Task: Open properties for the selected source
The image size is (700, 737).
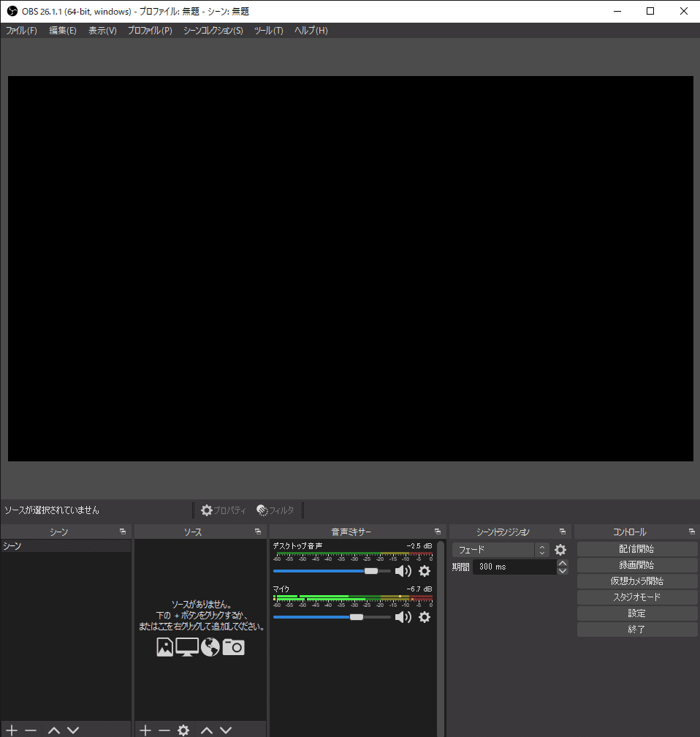Action: 224,510
